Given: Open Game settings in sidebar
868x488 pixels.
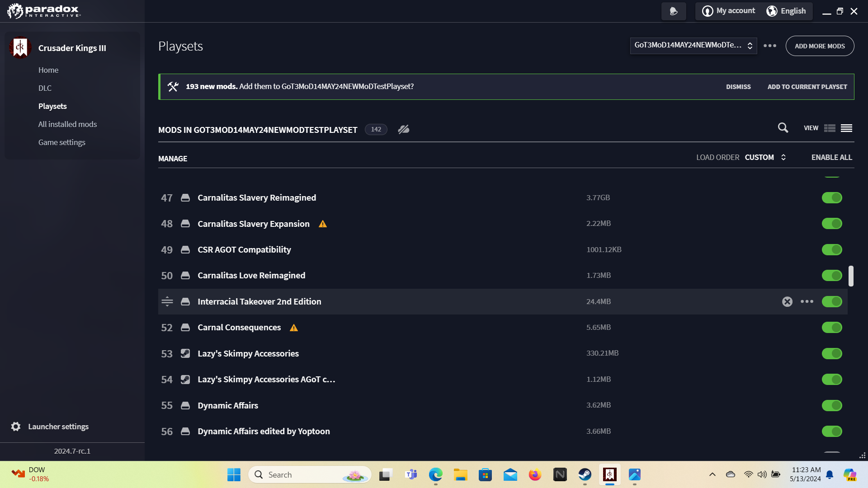Looking at the screenshot, I should coord(61,142).
